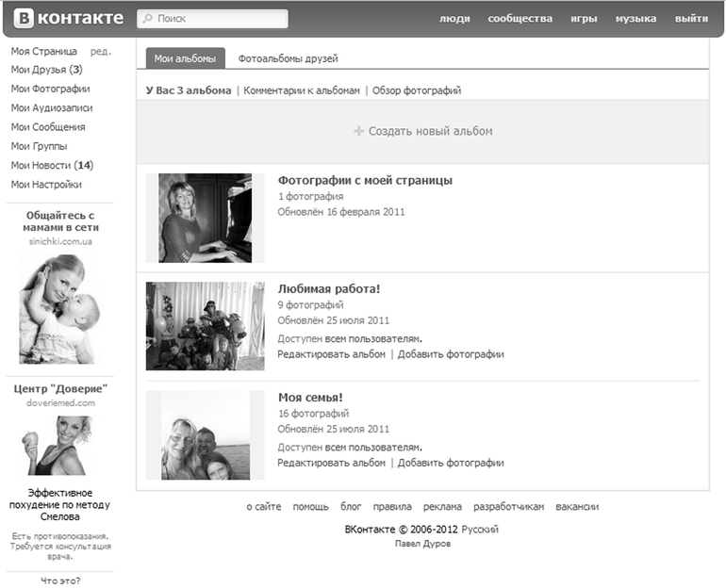
Task: Open Обзор фотографий link
Action: click(x=417, y=90)
